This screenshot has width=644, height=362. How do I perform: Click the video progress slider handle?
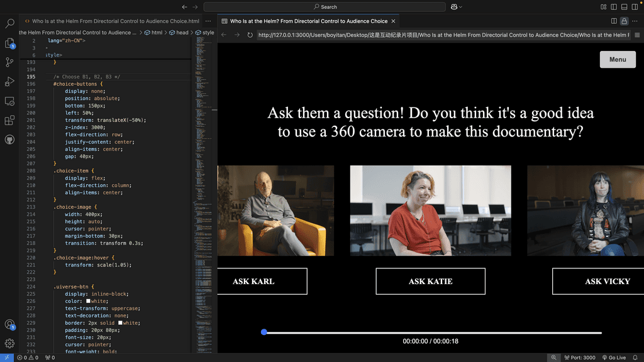pyautogui.click(x=264, y=332)
